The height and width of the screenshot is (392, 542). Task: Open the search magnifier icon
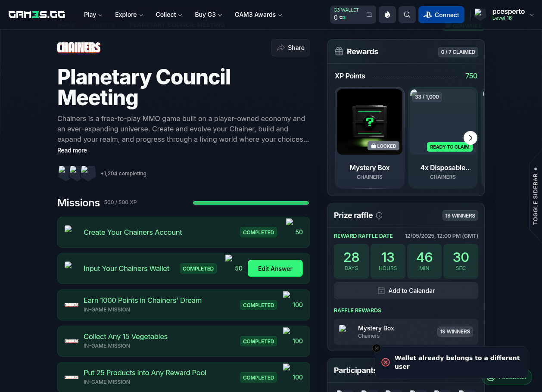tap(407, 15)
